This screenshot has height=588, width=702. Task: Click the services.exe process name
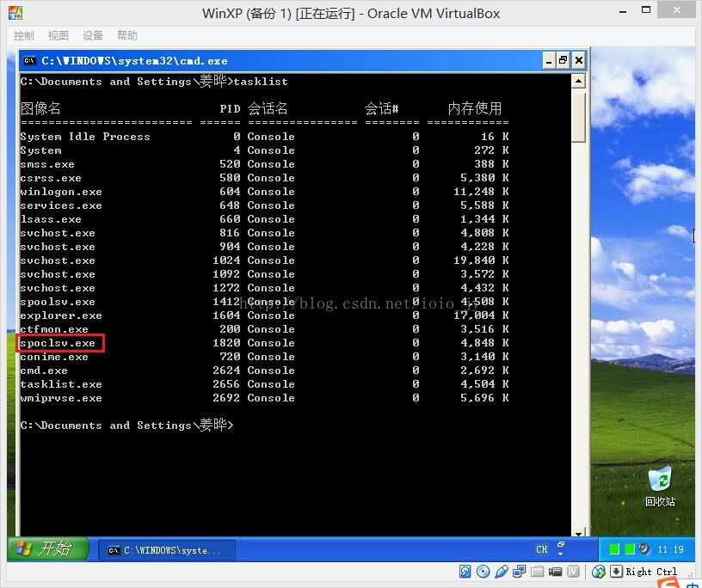(x=61, y=205)
